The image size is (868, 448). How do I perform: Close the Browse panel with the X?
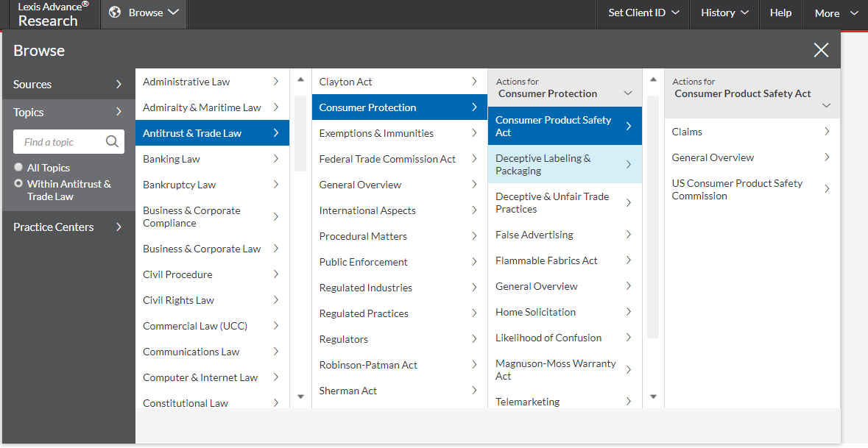pyautogui.click(x=821, y=50)
